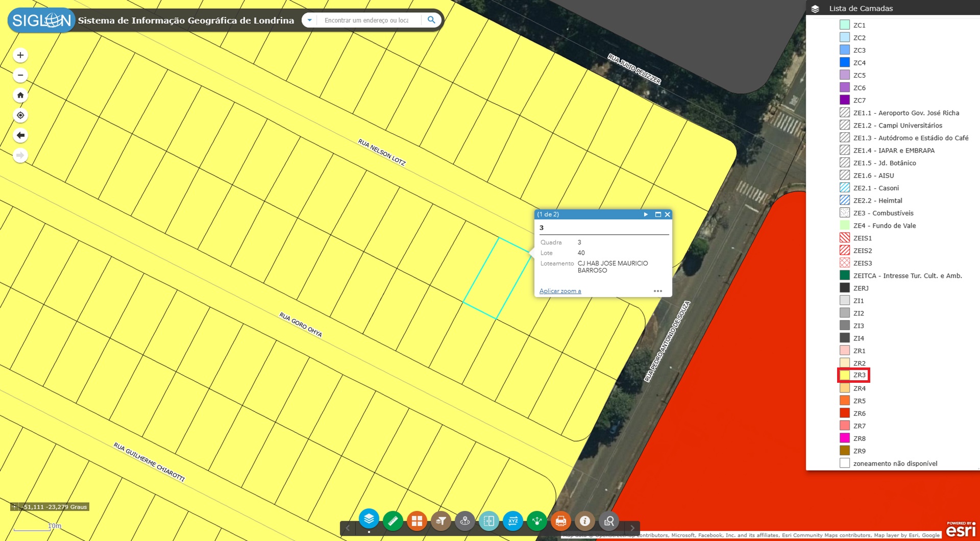
Task: Select the ZI4 legend entry
Action: pos(859,338)
